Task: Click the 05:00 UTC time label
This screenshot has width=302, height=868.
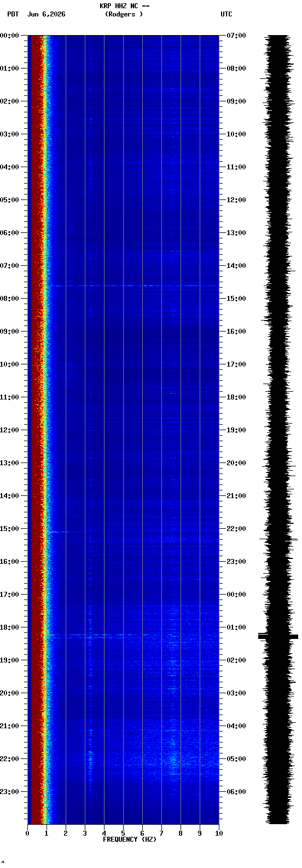Action: coord(236,759)
